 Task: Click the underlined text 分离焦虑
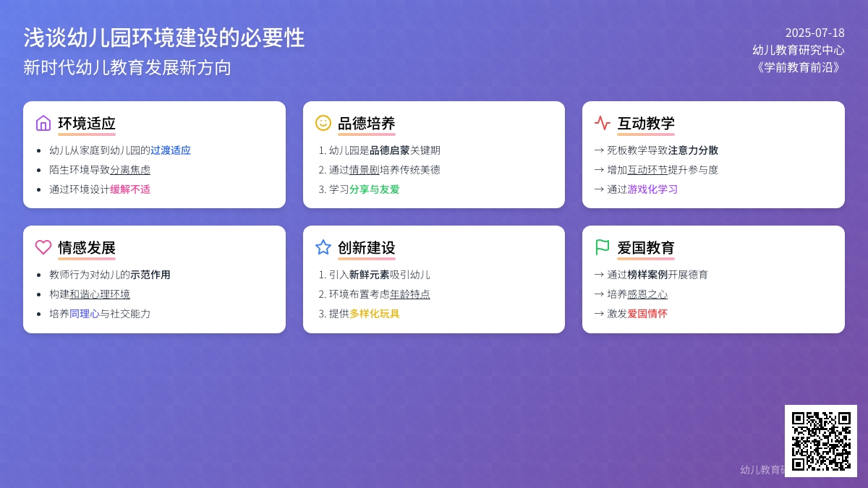pyautogui.click(x=130, y=170)
